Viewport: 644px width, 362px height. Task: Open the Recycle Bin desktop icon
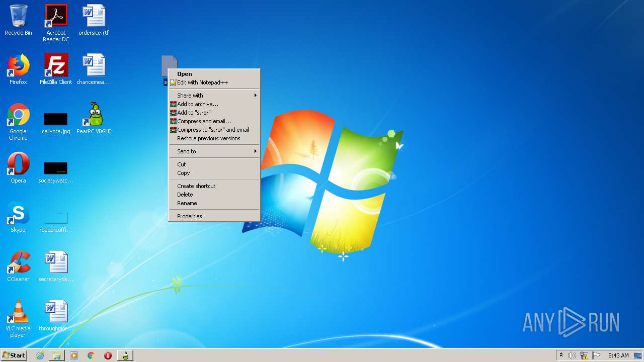pyautogui.click(x=18, y=21)
